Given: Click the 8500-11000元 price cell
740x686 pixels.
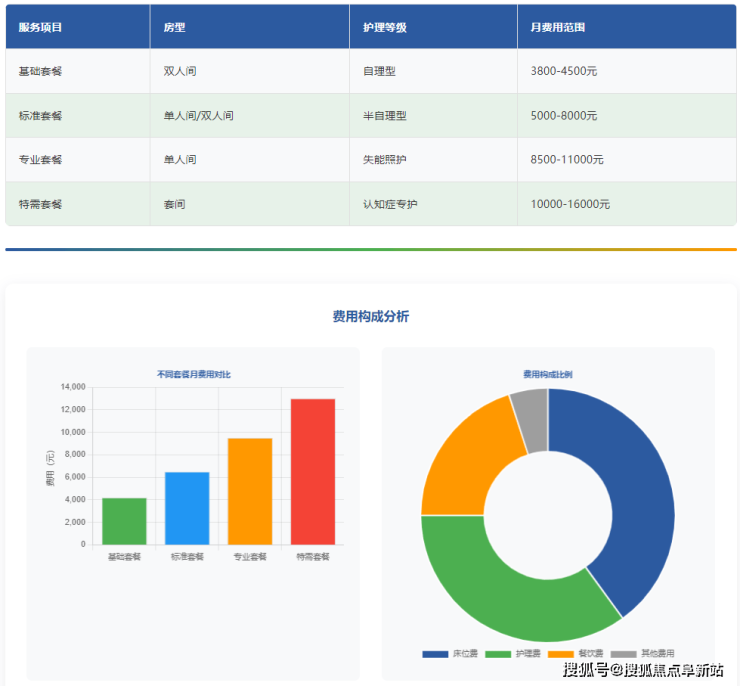Looking at the screenshot, I should tap(567, 160).
